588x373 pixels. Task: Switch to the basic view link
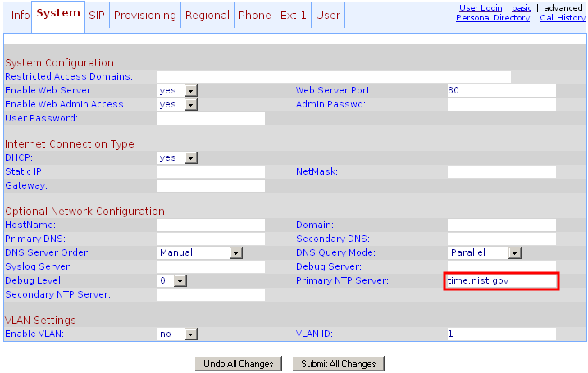tap(522, 8)
